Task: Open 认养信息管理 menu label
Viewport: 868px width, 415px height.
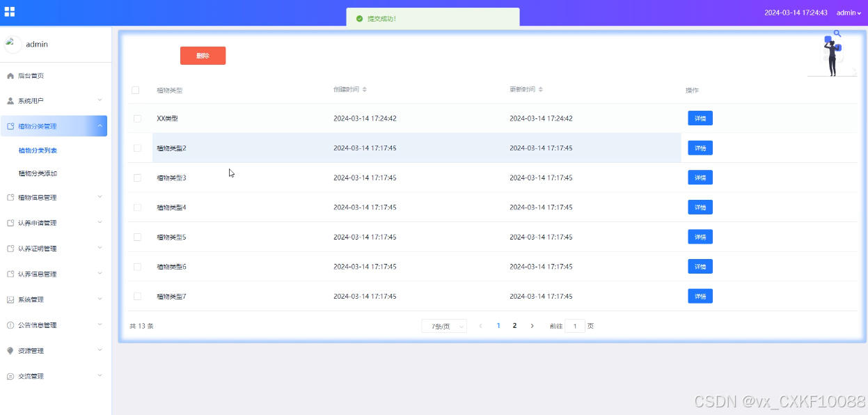Action: (38, 274)
